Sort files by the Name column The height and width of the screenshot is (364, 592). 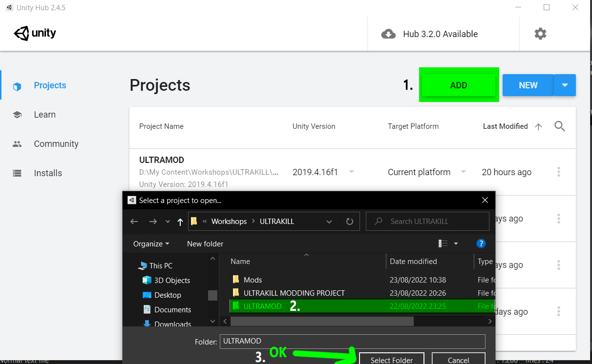[x=240, y=262]
